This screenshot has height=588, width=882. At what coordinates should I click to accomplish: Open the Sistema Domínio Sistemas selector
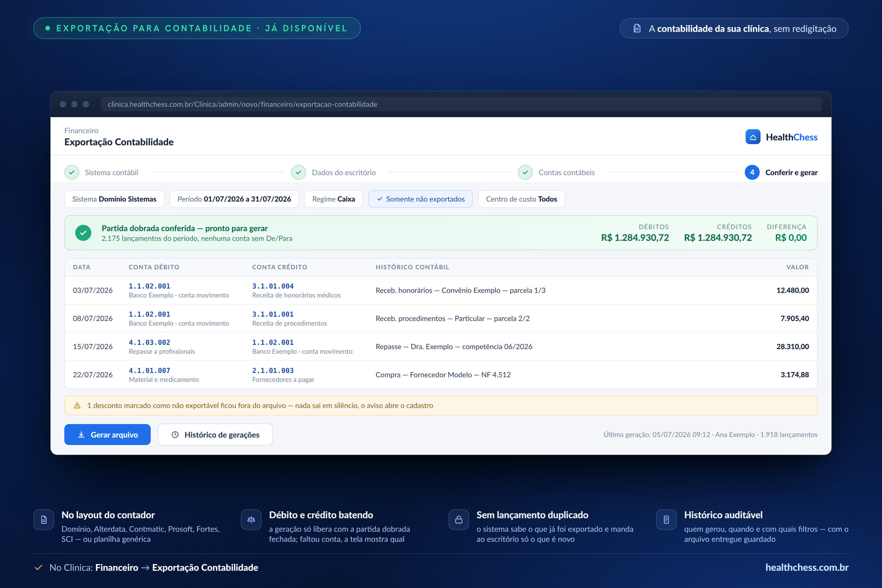[114, 199]
